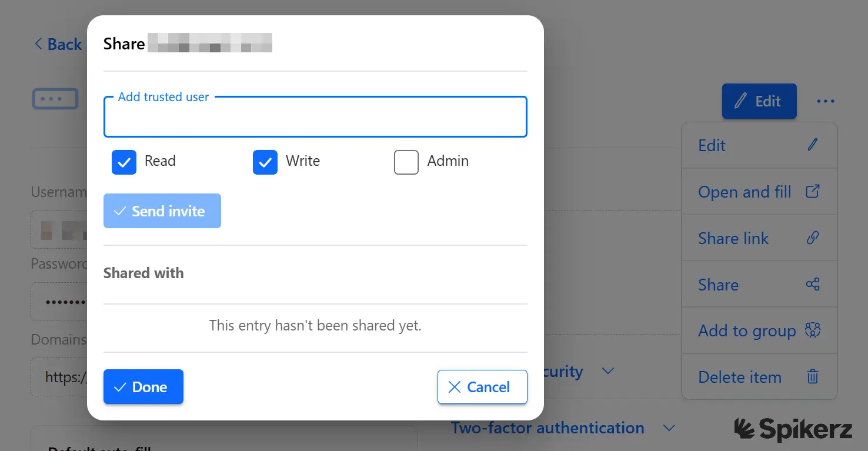Image resolution: width=868 pixels, height=451 pixels.
Task: Click the X icon inside the Cancel button
Action: click(x=454, y=387)
